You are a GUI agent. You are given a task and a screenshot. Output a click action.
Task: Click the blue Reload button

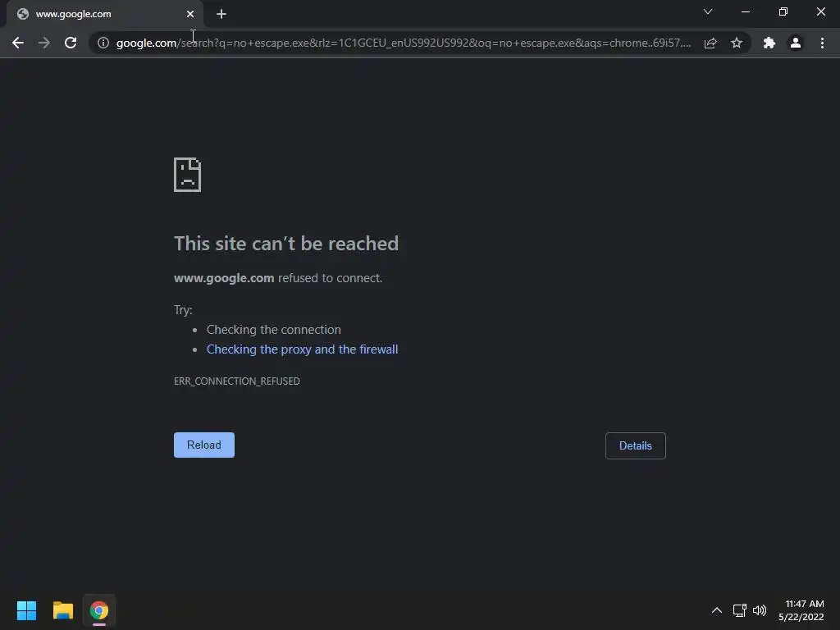pos(204,445)
